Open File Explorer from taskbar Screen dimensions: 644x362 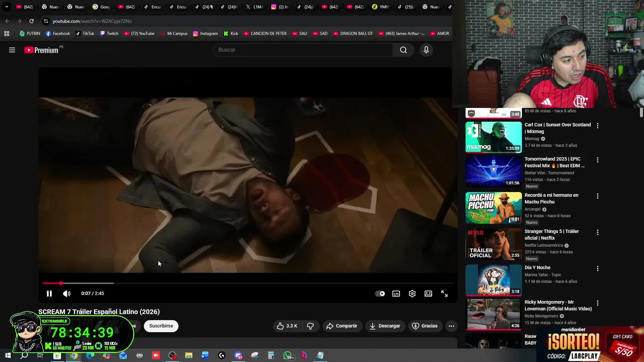coord(189,355)
